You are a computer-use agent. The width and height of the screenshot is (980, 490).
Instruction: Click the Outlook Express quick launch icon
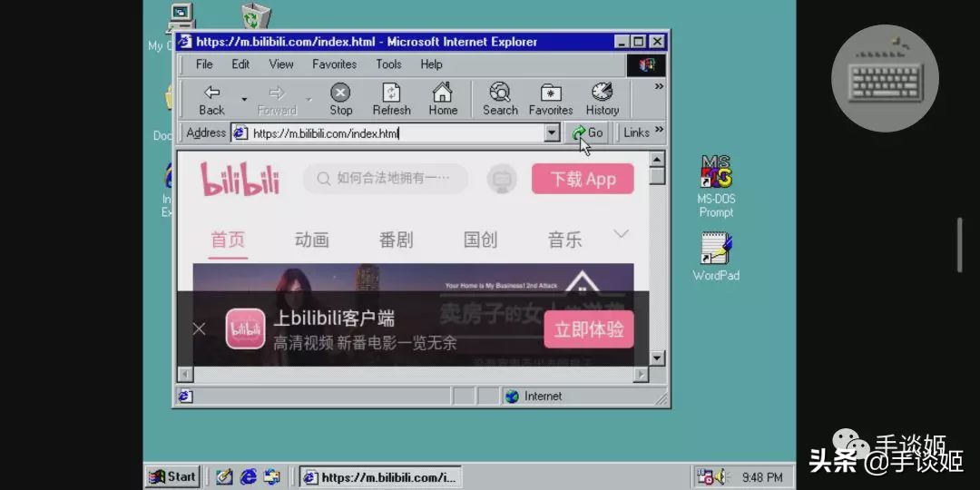click(272, 477)
